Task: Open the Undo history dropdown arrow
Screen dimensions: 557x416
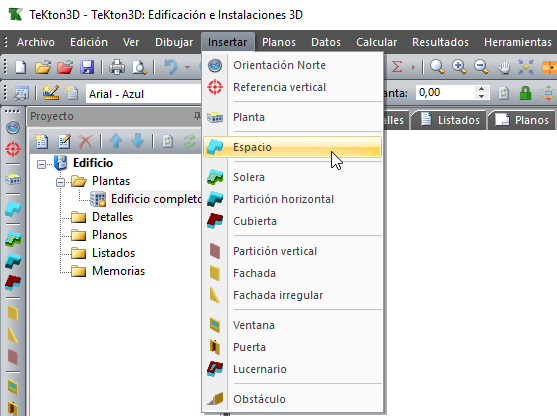Action: [187, 67]
